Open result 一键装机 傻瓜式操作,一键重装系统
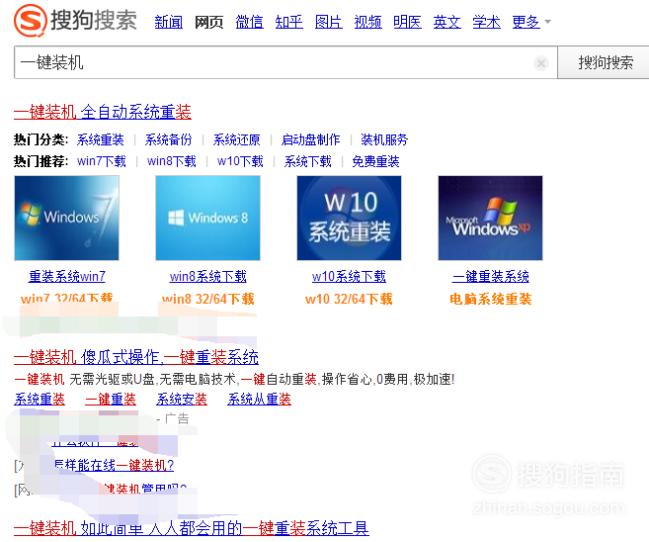 point(136,357)
